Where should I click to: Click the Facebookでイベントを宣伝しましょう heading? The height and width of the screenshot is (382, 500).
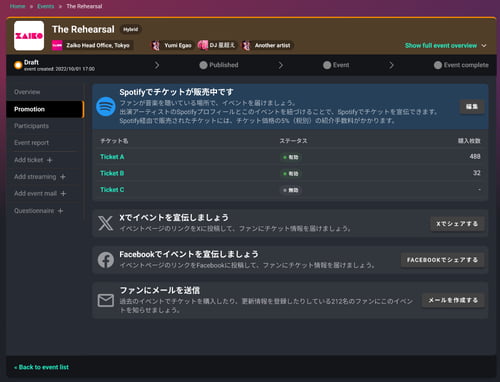tap(189, 254)
